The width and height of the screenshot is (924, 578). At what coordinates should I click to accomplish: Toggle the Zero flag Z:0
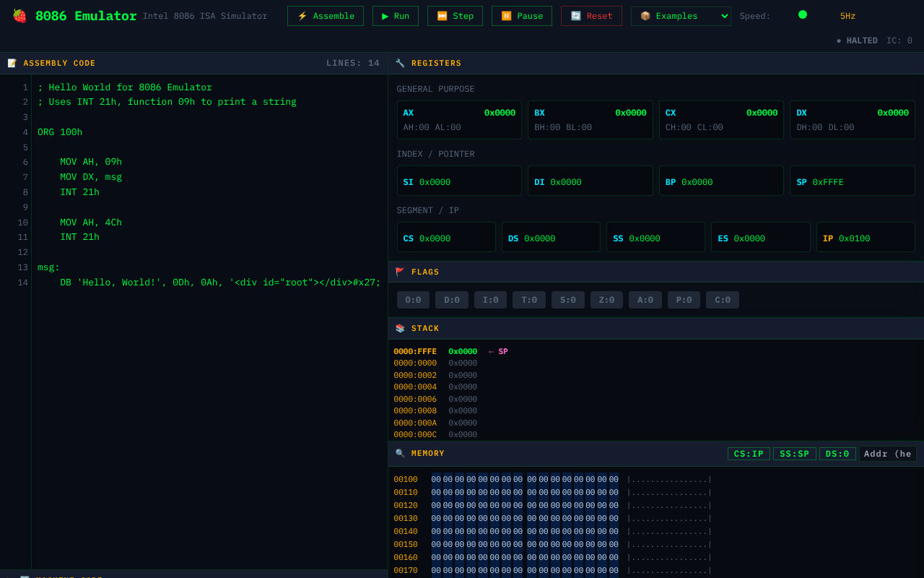tap(606, 300)
